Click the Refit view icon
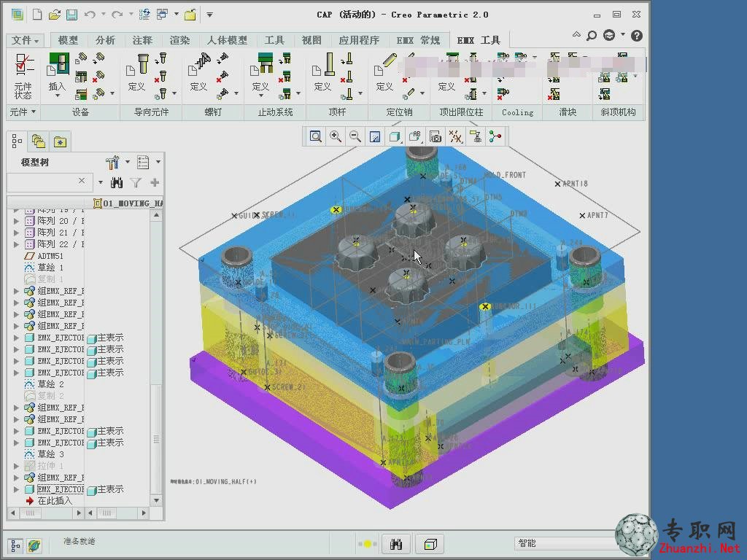 click(315, 136)
